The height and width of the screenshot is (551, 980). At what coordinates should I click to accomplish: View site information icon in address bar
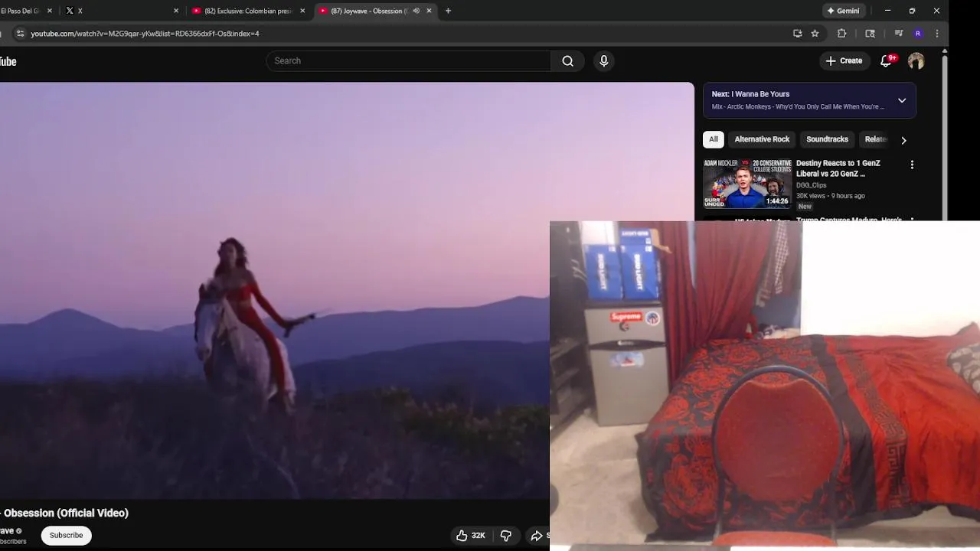(x=21, y=34)
